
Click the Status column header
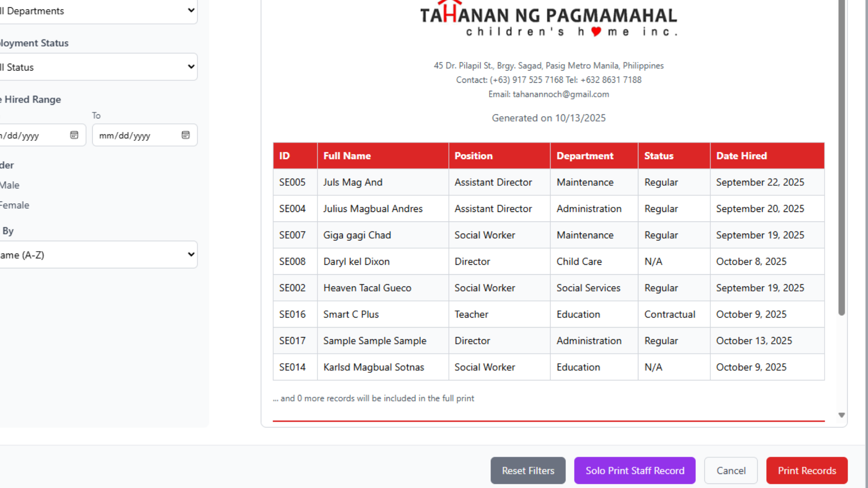point(659,156)
